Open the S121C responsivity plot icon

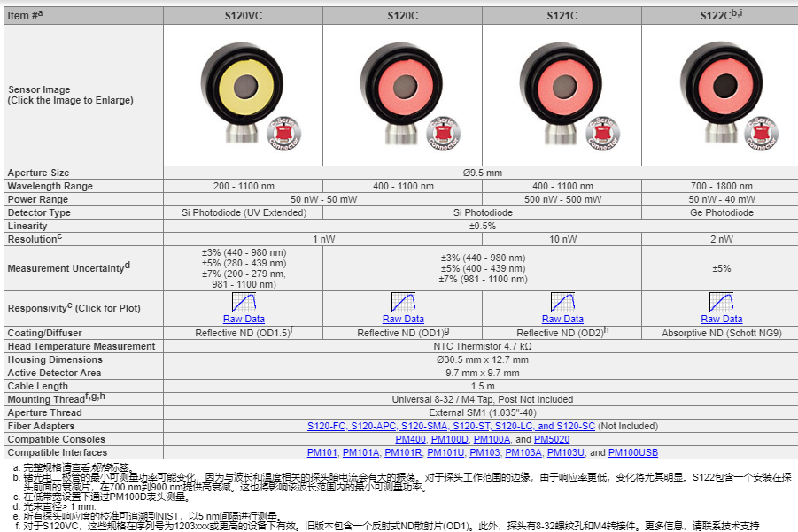pos(562,302)
